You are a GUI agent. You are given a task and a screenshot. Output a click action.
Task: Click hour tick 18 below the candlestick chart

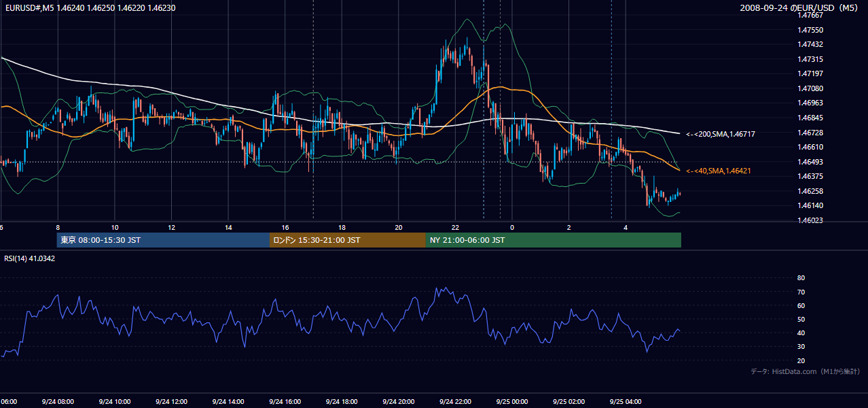342,228
